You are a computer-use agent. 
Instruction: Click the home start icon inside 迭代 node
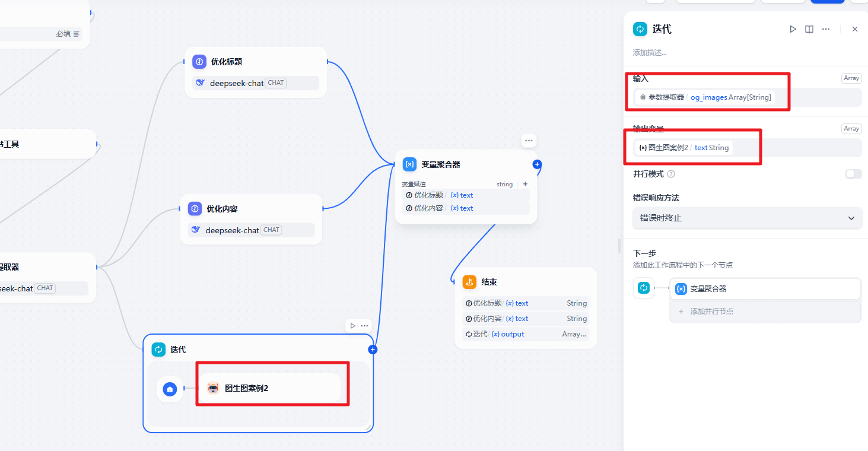click(x=170, y=389)
